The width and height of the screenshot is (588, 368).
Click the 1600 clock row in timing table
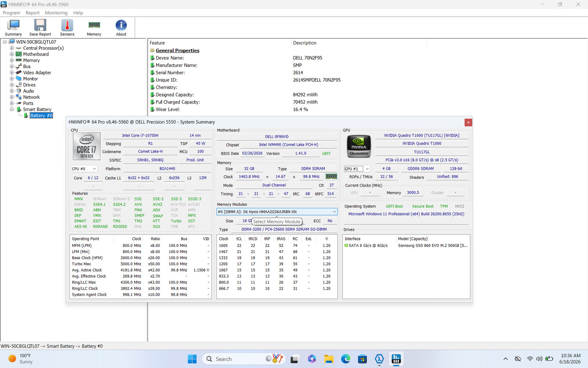tap(277, 245)
